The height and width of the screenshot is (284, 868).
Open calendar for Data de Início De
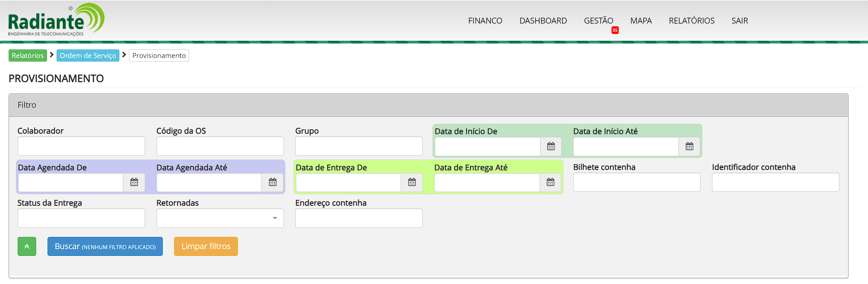tap(550, 146)
